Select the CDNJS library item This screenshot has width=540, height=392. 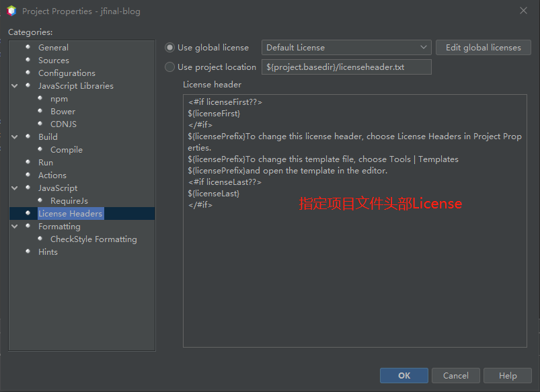[63, 124]
